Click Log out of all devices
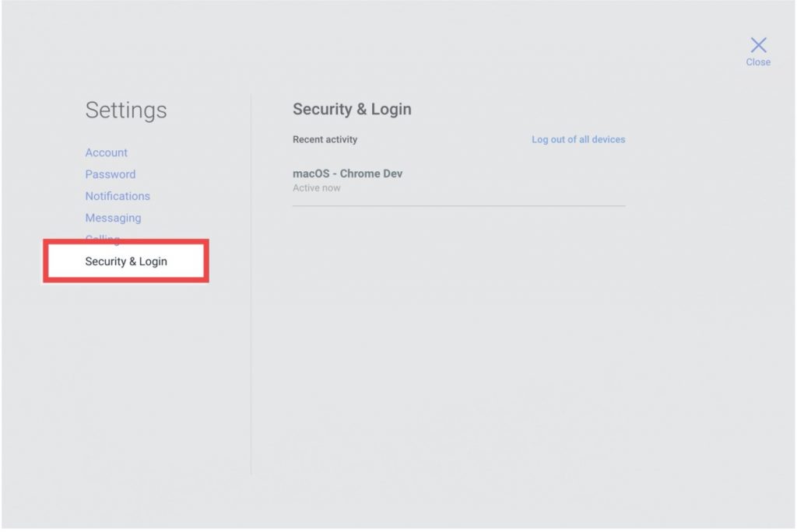Image resolution: width=797 pixels, height=532 pixels. point(578,140)
